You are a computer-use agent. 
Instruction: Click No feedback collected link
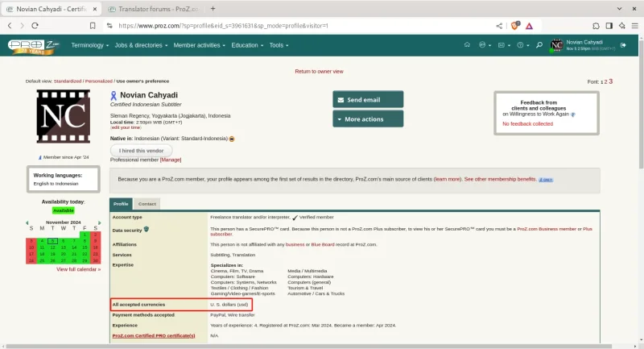(528, 124)
